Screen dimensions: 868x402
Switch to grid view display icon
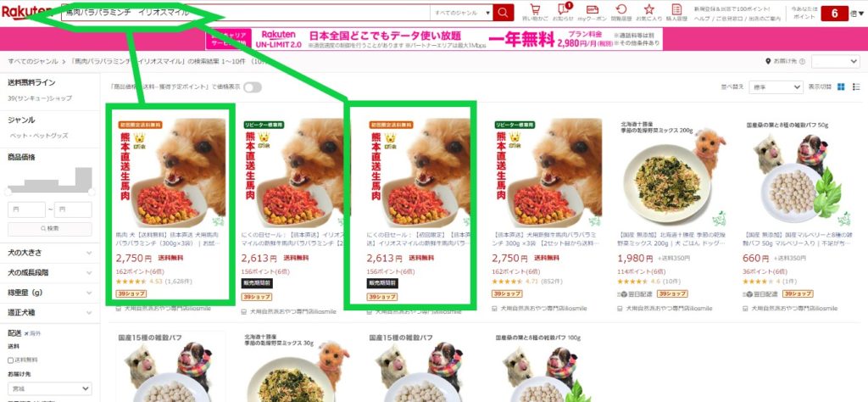841,87
